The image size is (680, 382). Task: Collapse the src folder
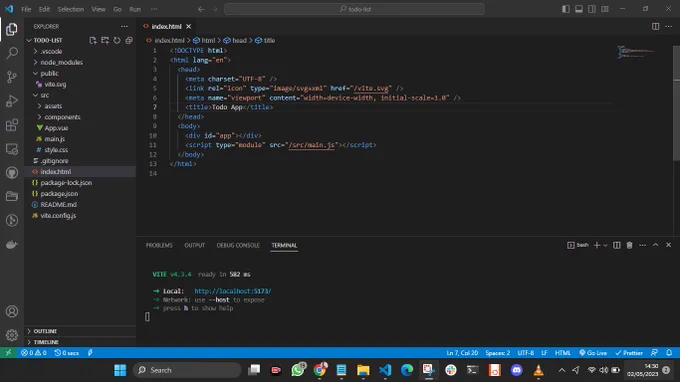coord(80,95)
